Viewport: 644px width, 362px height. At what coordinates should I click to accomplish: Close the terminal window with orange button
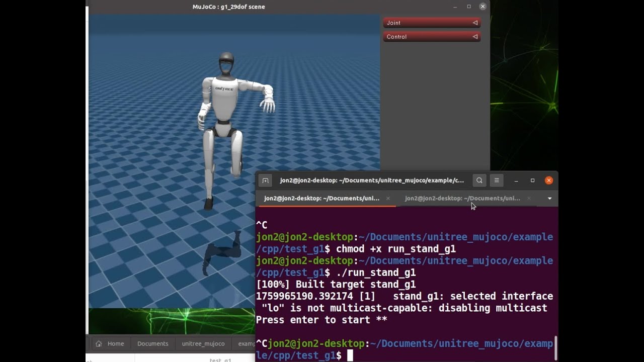click(549, 180)
